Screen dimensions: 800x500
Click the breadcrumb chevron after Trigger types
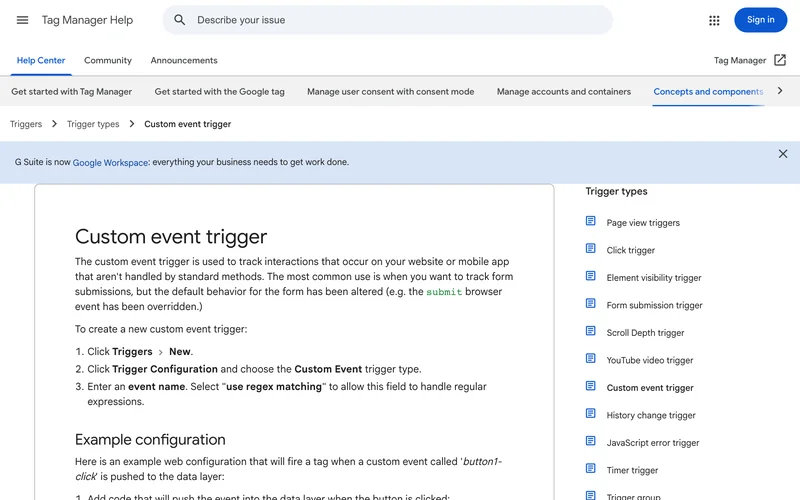click(132, 124)
